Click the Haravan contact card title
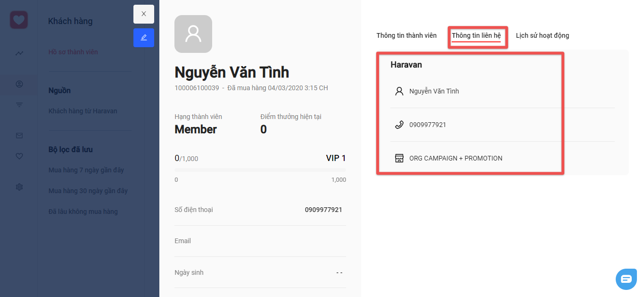Screen dimensions: 644x297 406,65
